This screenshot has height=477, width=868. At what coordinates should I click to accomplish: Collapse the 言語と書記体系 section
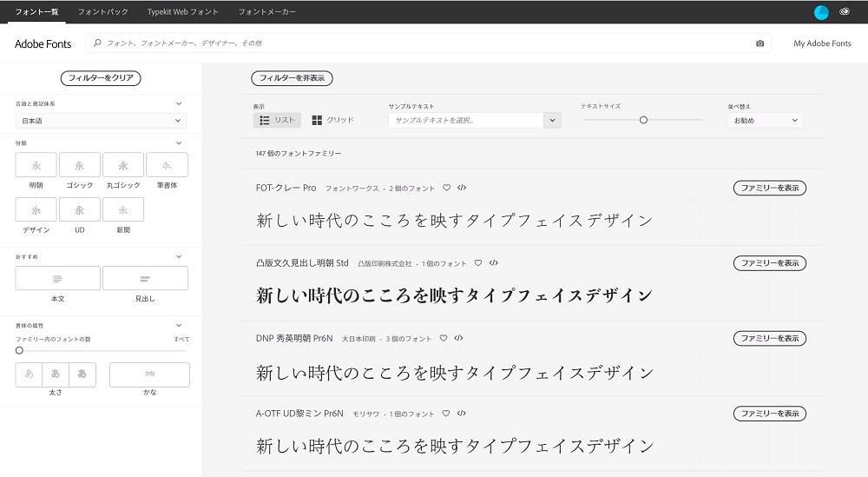(179, 103)
